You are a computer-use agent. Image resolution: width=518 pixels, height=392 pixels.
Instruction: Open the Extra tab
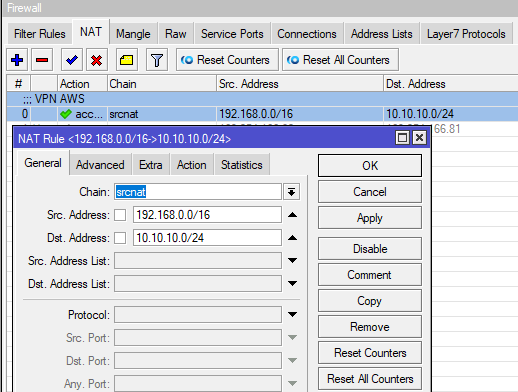(151, 165)
